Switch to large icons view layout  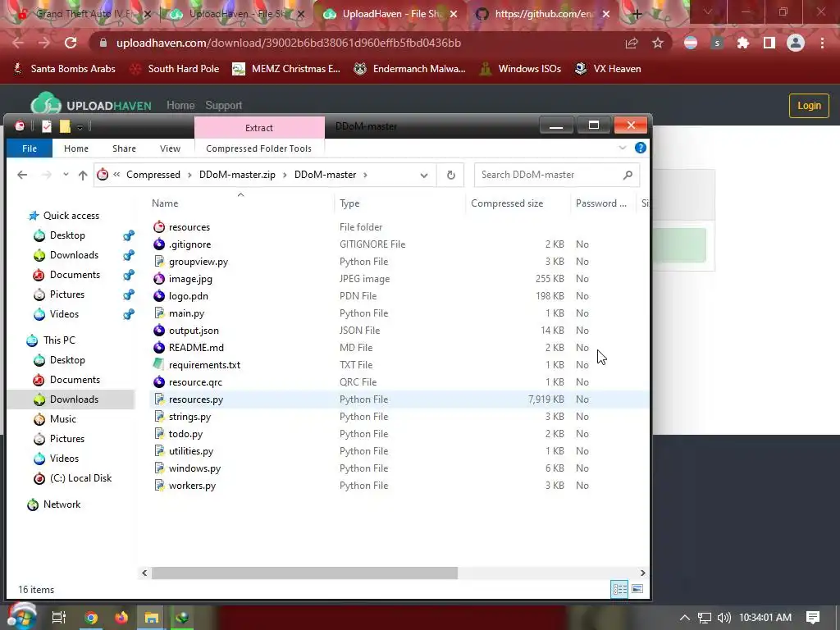coord(637,589)
